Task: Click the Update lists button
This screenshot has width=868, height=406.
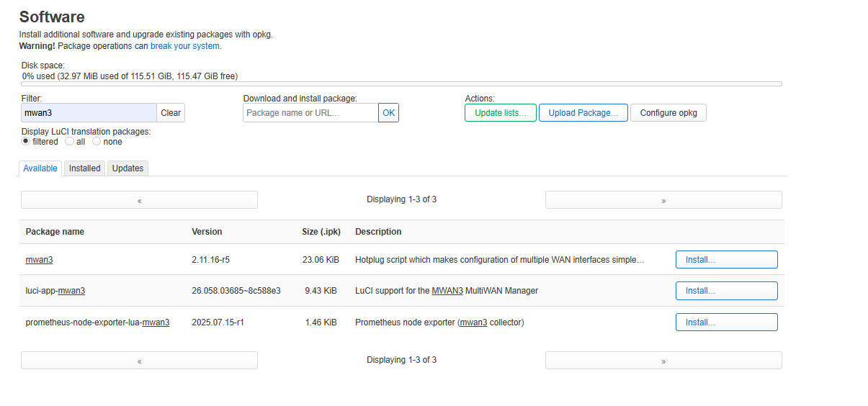Action: point(500,113)
